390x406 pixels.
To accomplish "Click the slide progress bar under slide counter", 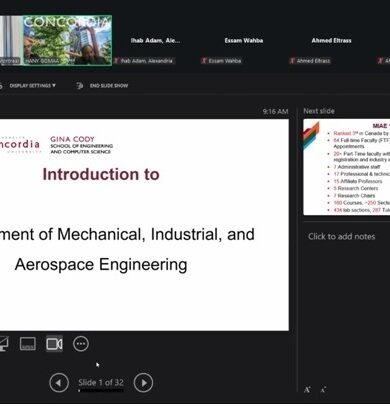I will click(101, 390).
